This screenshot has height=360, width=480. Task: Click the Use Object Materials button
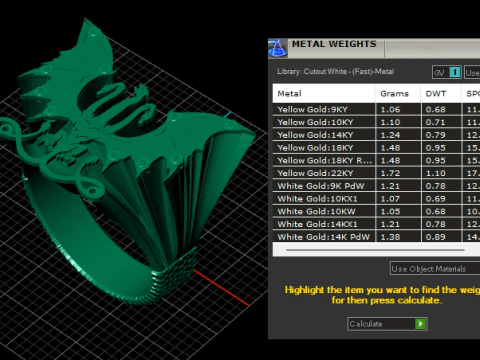pos(435,269)
